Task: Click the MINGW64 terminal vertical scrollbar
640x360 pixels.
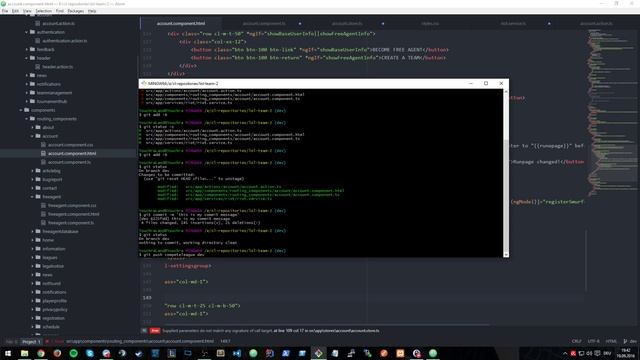Action: pyautogui.click(x=506, y=173)
